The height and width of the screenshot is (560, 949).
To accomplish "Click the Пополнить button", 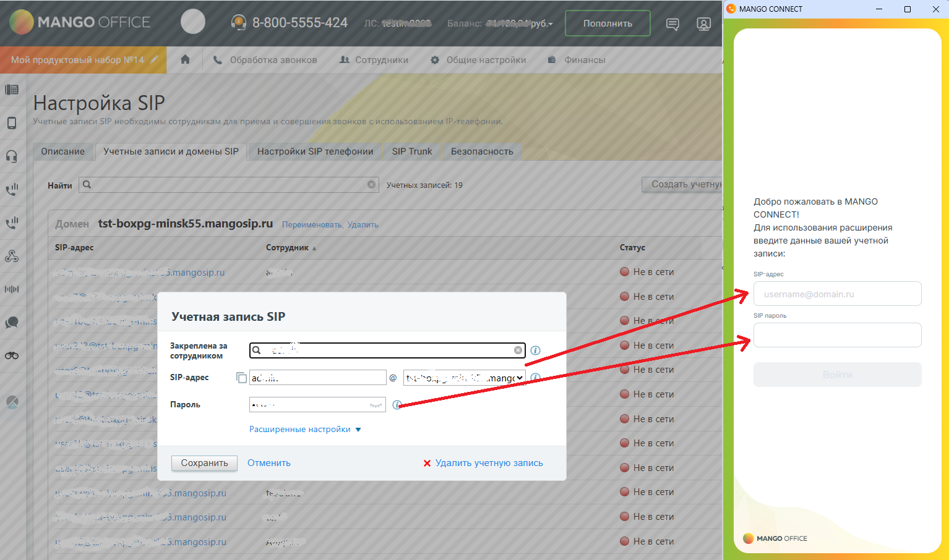I will [608, 23].
